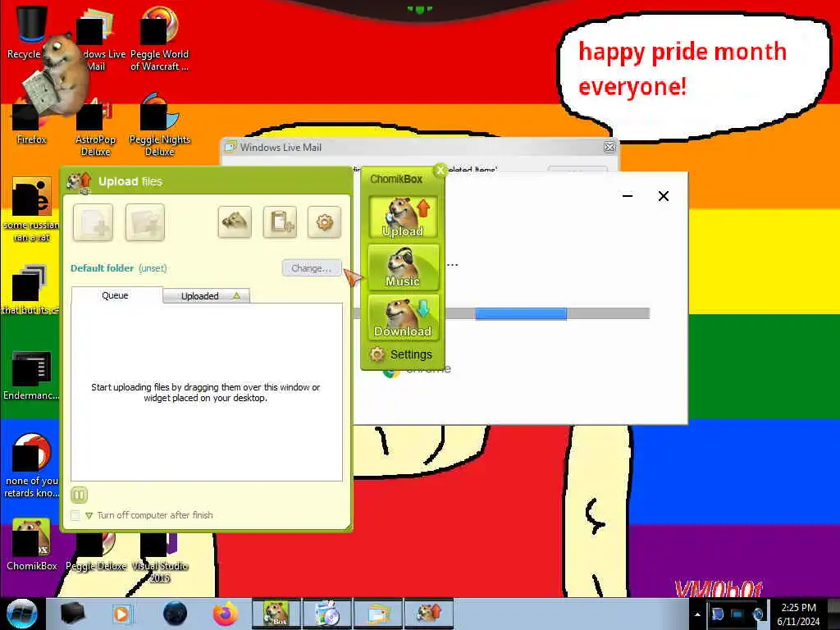Click the empty upload queue drop area
The width and height of the screenshot is (840, 630).
pyautogui.click(x=206, y=392)
